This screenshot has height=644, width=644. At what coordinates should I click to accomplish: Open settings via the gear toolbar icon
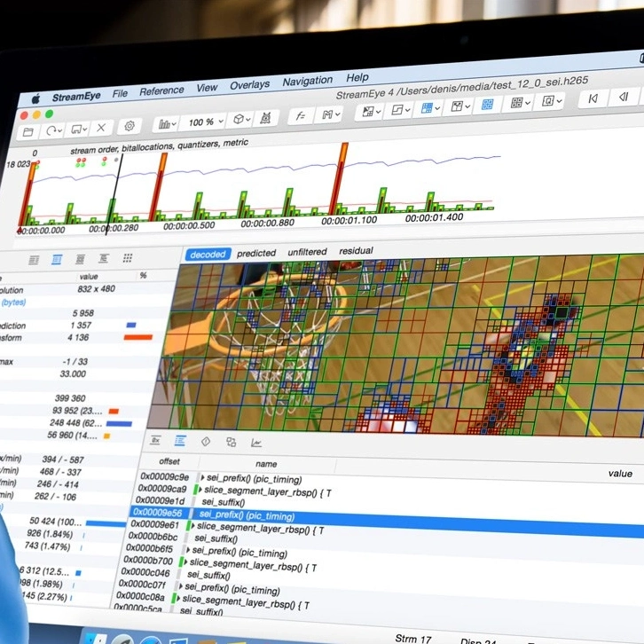[130, 126]
